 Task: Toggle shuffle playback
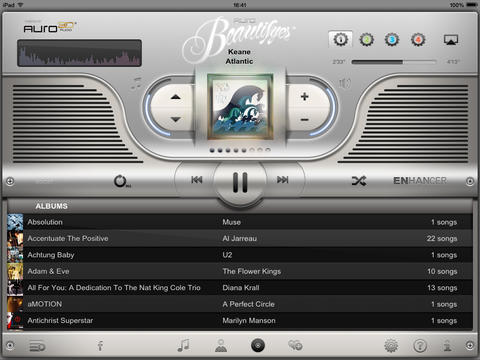click(359, 181)
